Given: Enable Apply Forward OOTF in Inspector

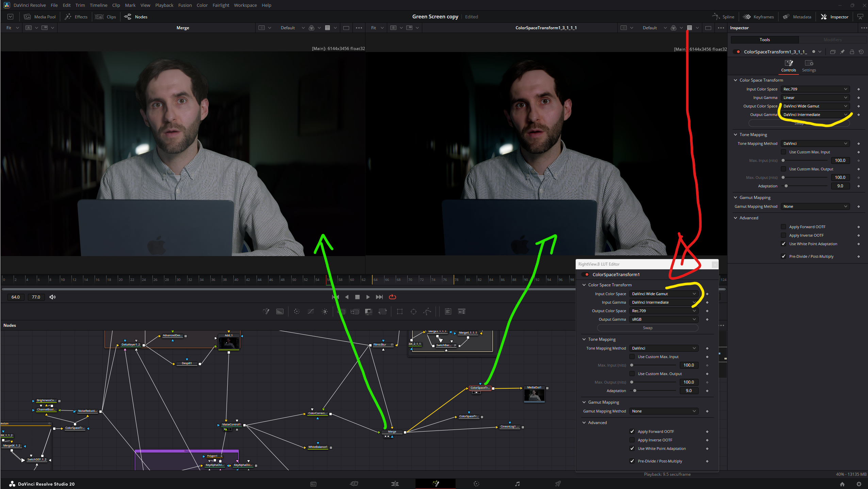Looking at the screenshot, I should (784, 227).
